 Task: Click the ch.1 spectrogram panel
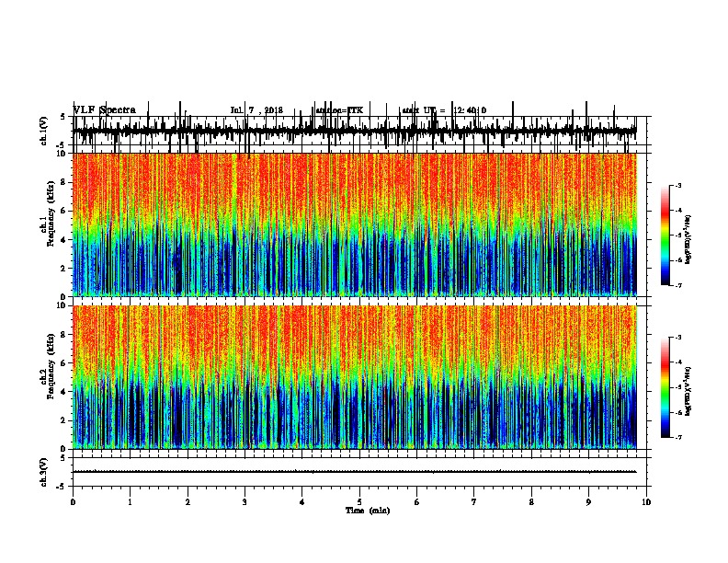tap(359, 224)
